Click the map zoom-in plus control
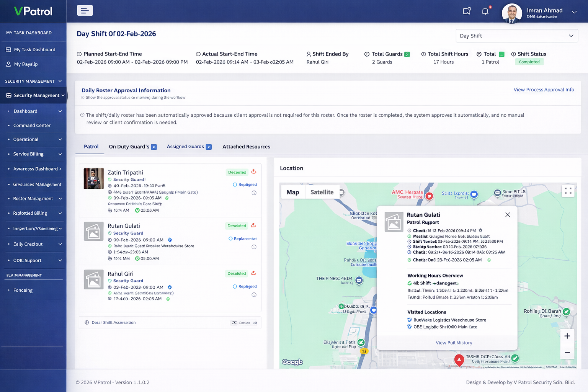The image size is (588, 392). (567, 336)
